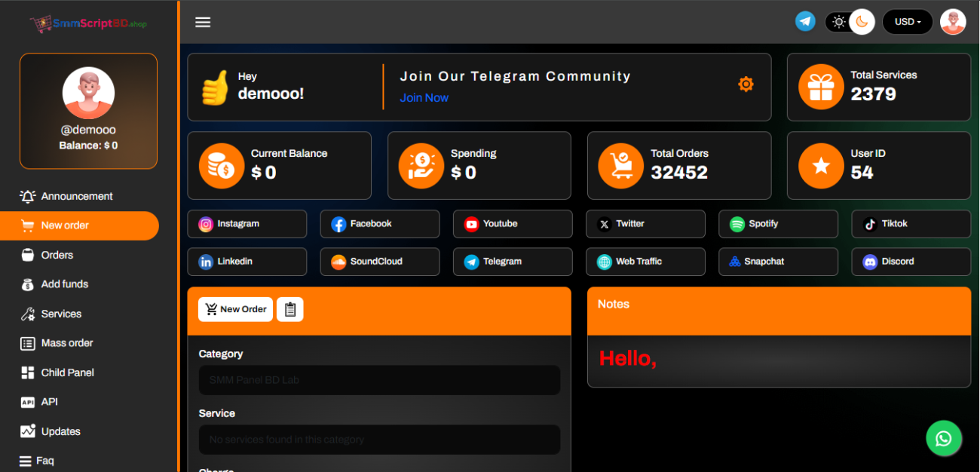The width and height of the screenshot is (980, 472).
Task: Filter services by Instagram
Action: coord(247,224)
